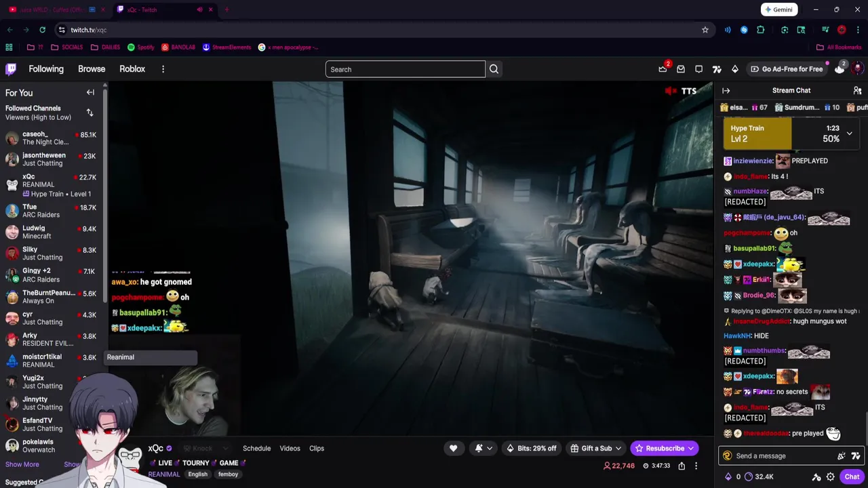Open chat settings gear icon

(x=830, y=476)
